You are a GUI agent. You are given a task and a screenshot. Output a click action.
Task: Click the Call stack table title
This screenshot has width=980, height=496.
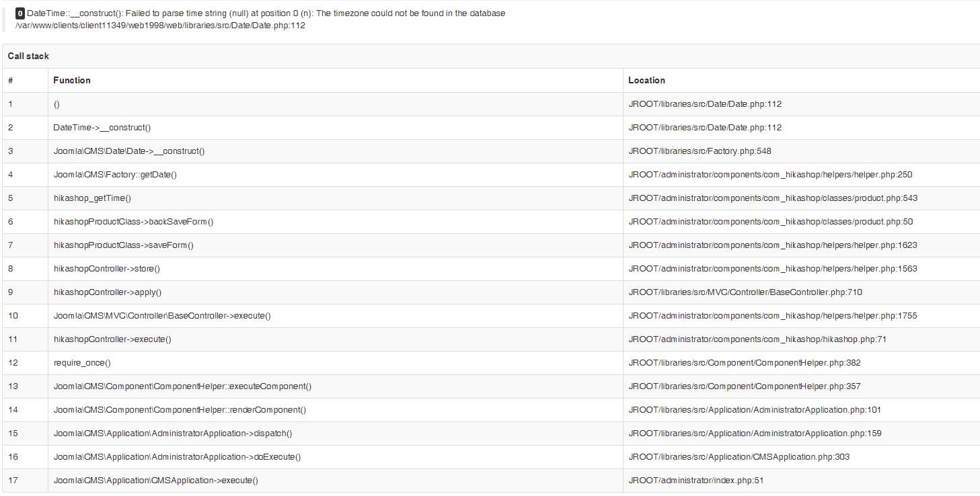pyautogui.click(x=28, y=56)
